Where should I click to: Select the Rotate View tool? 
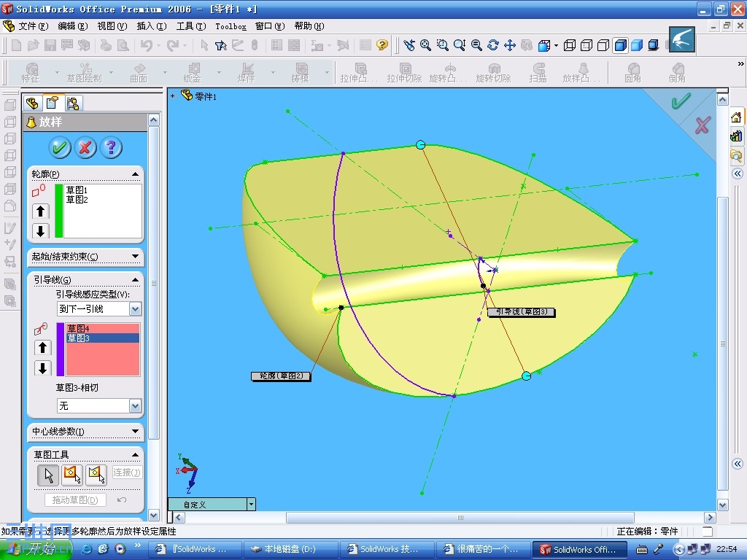493,45
